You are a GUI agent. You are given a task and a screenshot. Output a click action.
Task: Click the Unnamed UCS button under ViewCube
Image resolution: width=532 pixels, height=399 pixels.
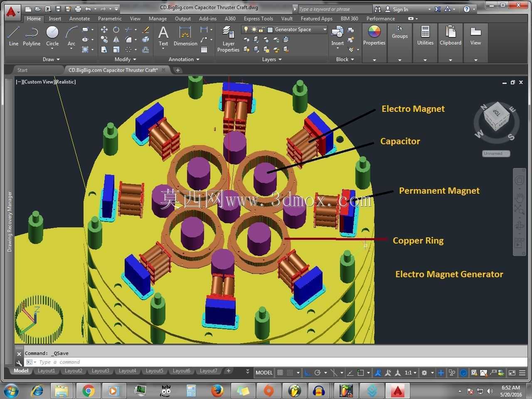[x=496, y=153]
